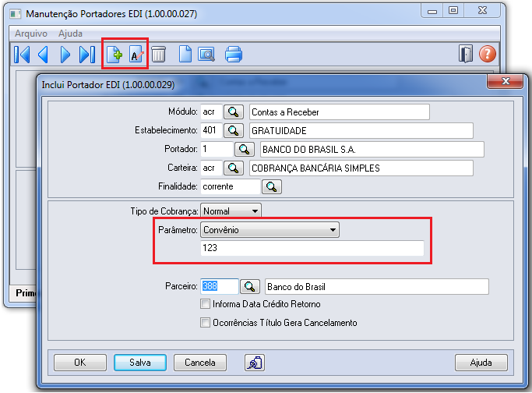
Task: Open lookup for Portador field
Action: pos(245,150)
